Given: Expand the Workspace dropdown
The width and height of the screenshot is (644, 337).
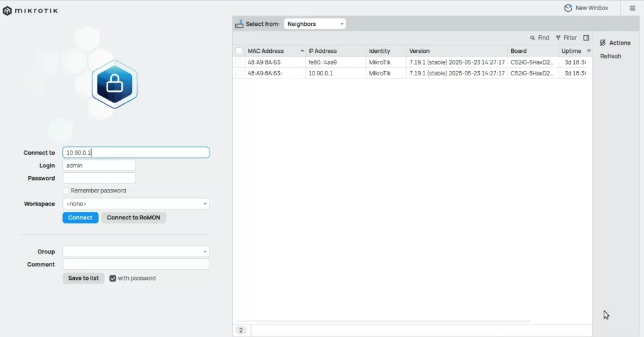Looking at the screenshot, I should click(136, 204).
